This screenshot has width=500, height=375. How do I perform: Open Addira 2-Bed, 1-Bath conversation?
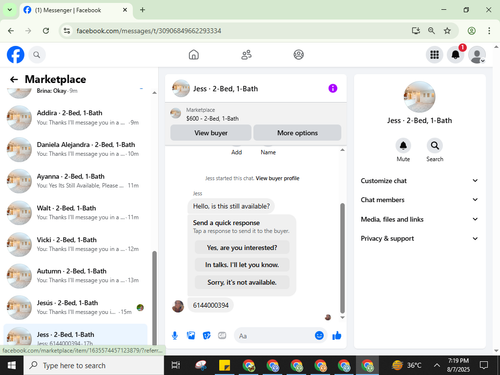pyautogui.click(x=76, y=118)
